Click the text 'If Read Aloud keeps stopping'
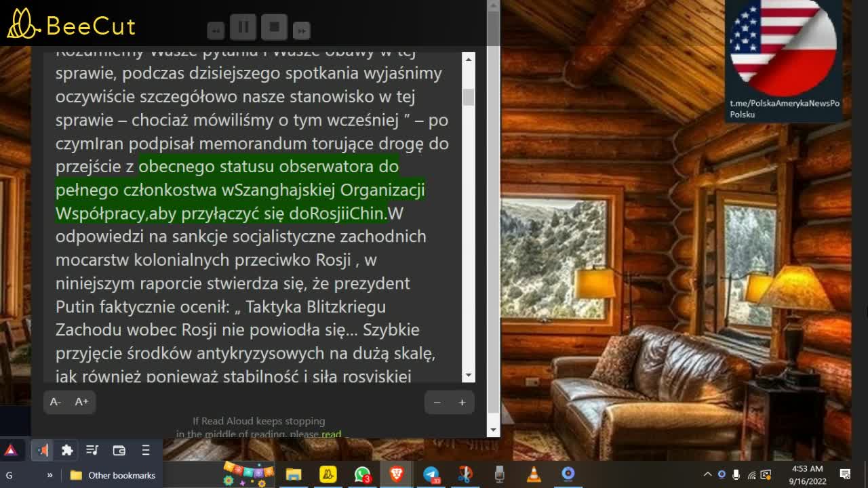The width and height of the screenshot is (868, 488). (x=259, y=421)
